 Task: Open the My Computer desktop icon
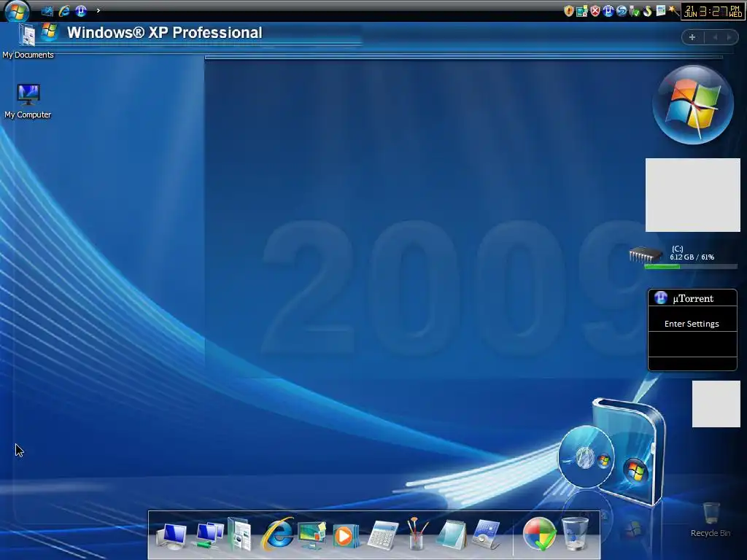(28, 101)
